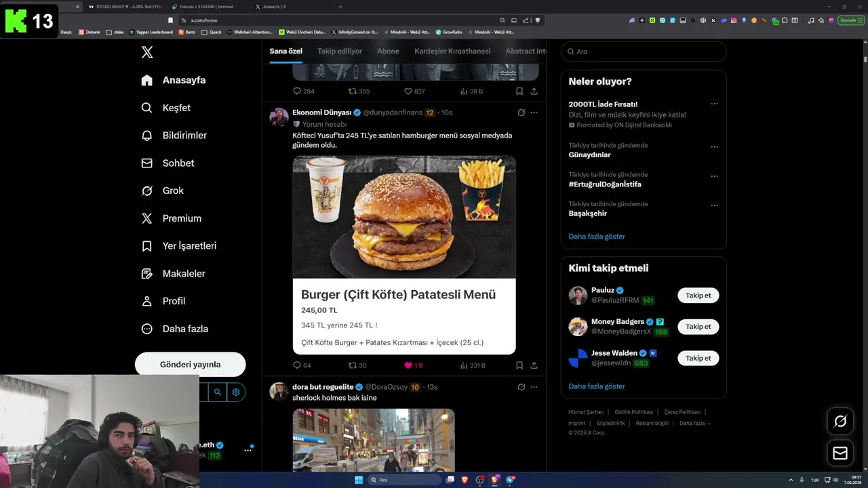Switch to Takip ediliyor tab
The image size is (868, 488).
click(x=340, y=52)
